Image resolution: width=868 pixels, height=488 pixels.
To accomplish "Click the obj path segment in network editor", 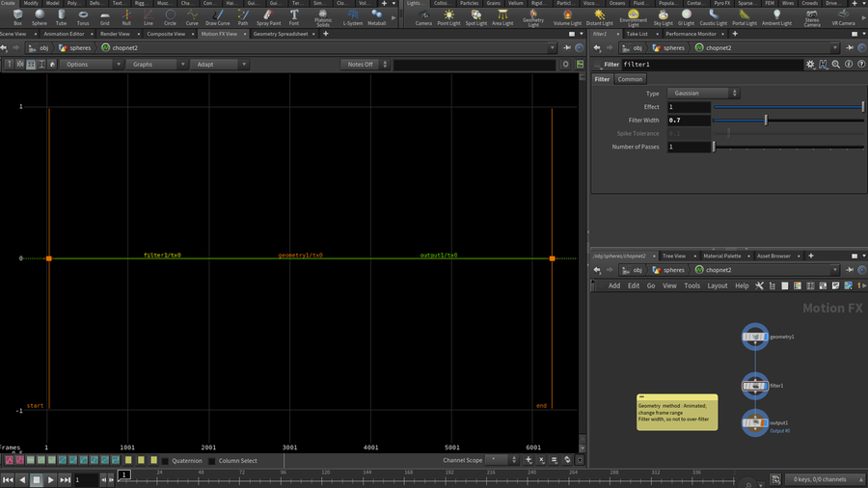I will click(x=632, y=270).
